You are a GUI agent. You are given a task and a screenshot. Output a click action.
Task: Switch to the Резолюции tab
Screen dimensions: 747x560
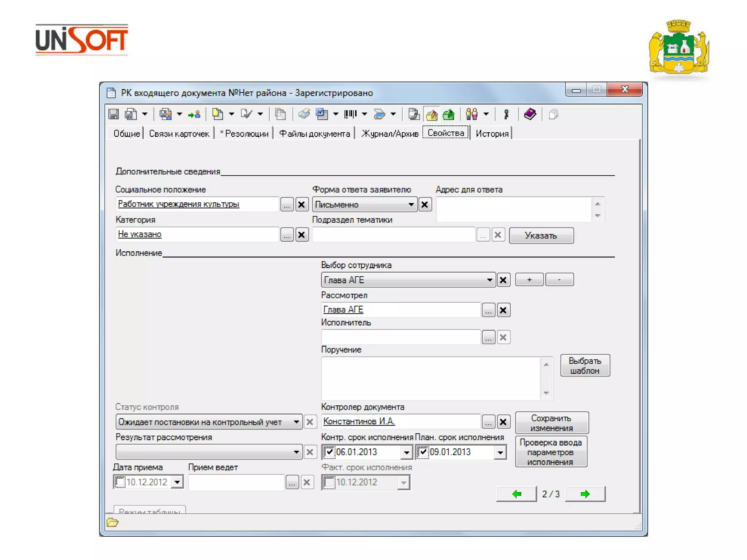(x=245, y=134)
